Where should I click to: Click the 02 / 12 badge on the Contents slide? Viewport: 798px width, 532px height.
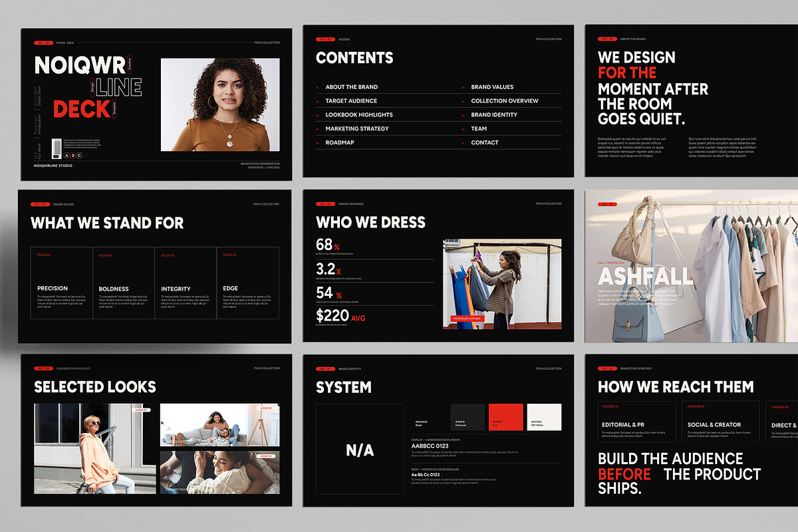(x=325, y=39)
